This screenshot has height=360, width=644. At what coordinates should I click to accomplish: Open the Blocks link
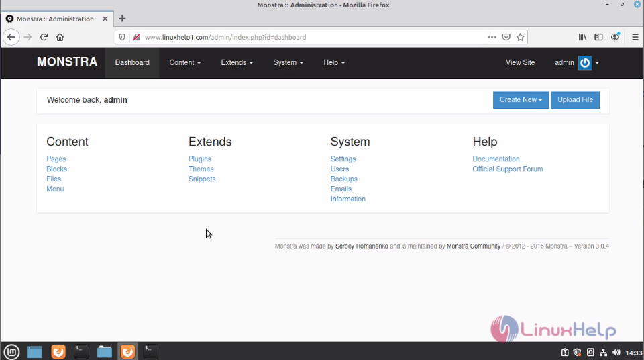click(56, 169)
